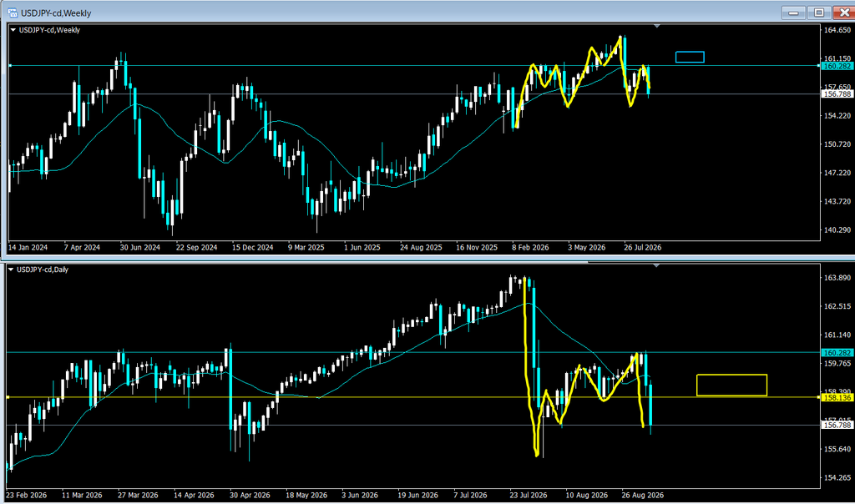855x504 pixels.
Task: Click the 26 Jul 2026 date on the weekly time axis
Action: point(643,247)
